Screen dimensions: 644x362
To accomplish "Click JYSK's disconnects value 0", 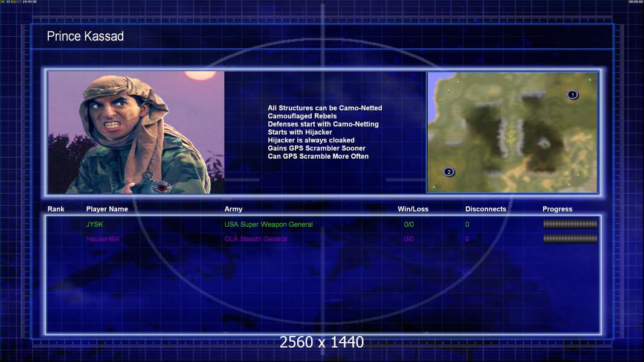I will click(x=467, y=224).
